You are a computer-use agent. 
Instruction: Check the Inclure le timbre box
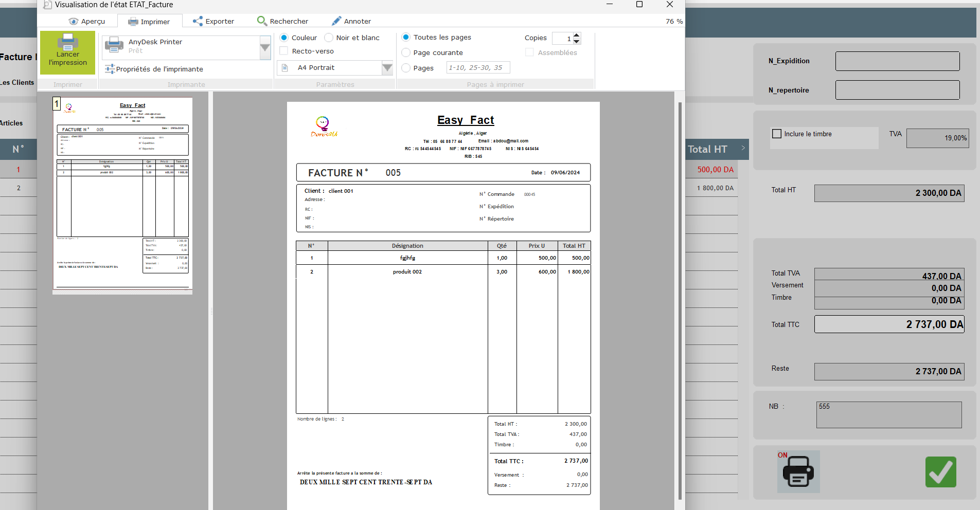click(777, 134)
